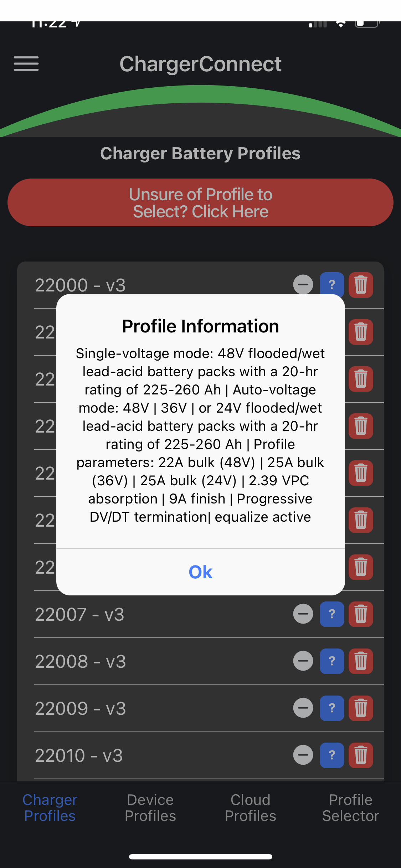The image size is (401, 868).
Task: Open the Profile Selector tab
Action: [x=350, y=808]
